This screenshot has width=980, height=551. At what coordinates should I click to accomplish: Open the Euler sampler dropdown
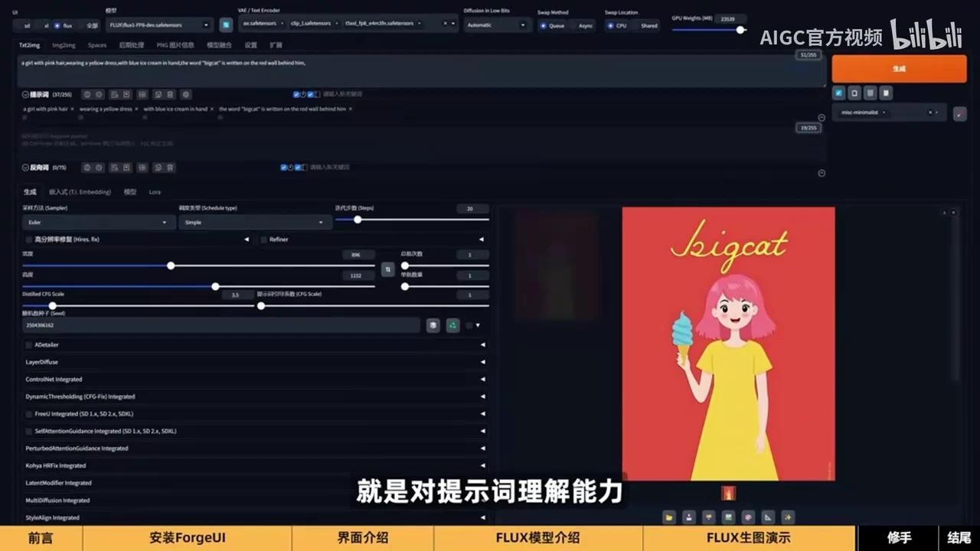tap(99, 222)
